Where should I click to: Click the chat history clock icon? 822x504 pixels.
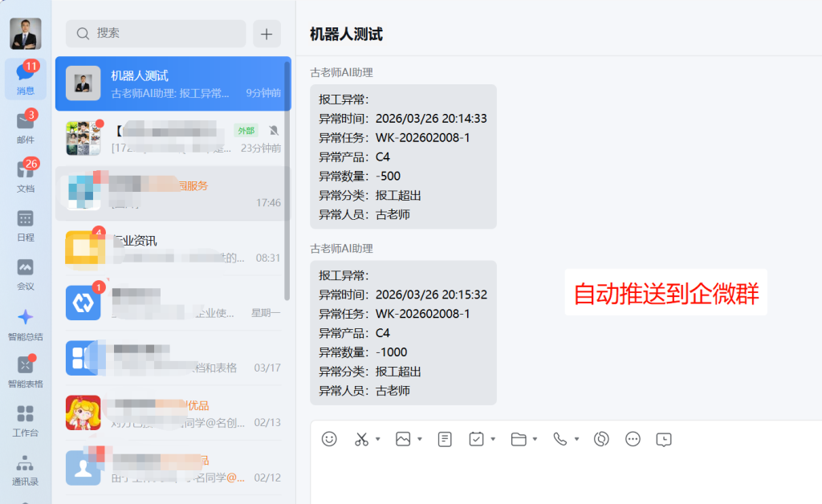(x=664, y=439)
